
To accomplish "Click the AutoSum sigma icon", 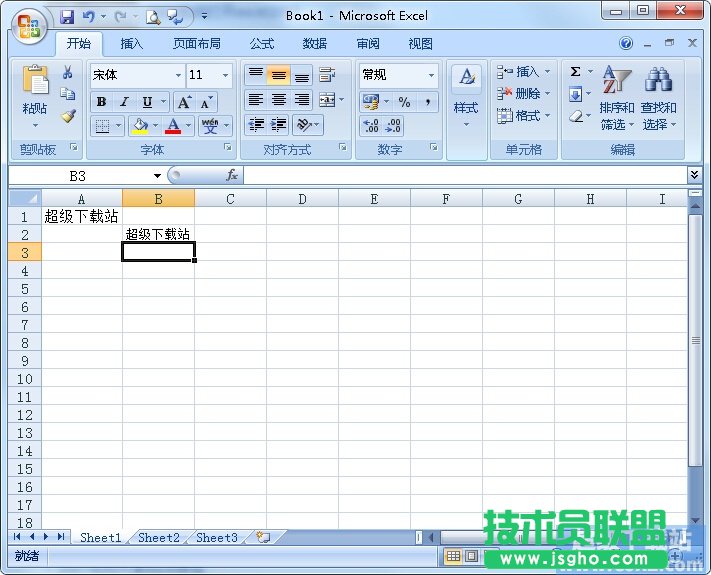I will [575, 72].
